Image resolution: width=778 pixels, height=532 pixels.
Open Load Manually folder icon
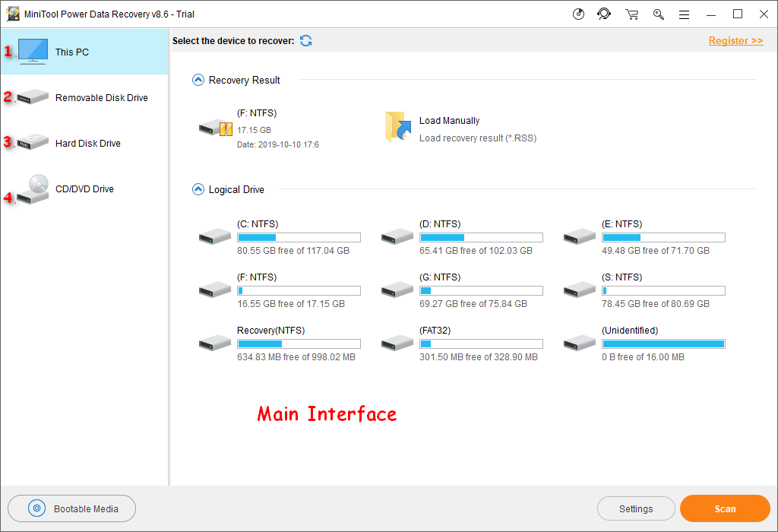[398, 128]
